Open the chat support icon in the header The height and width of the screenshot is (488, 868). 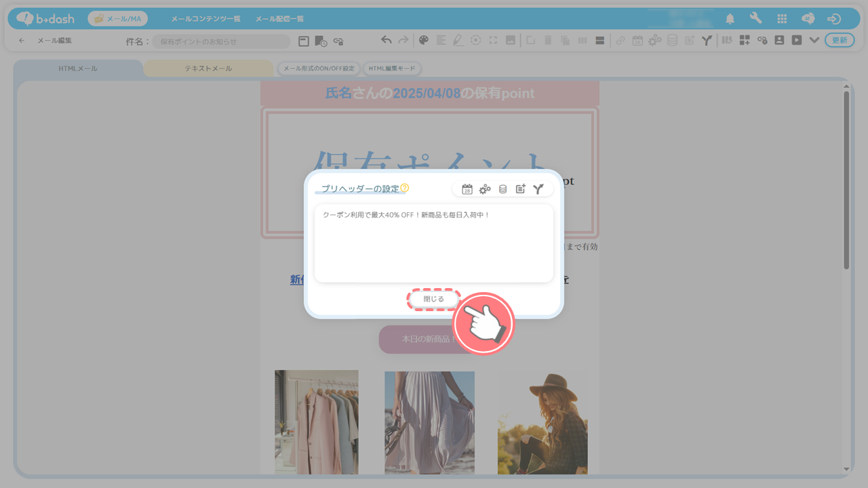[808, 19]
